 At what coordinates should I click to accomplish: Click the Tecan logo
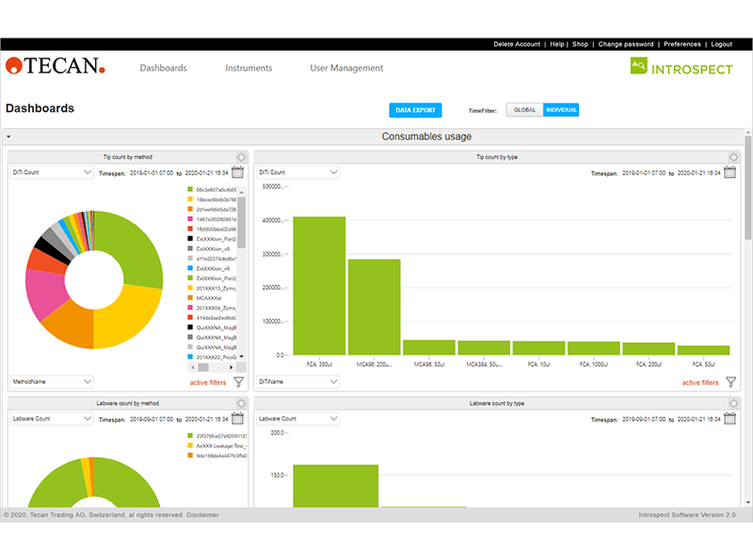coord(56,66)
